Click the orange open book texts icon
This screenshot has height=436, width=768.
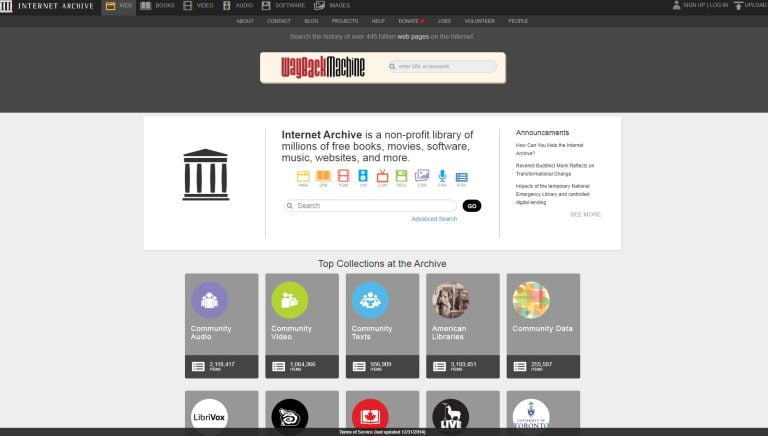(323, 176)
